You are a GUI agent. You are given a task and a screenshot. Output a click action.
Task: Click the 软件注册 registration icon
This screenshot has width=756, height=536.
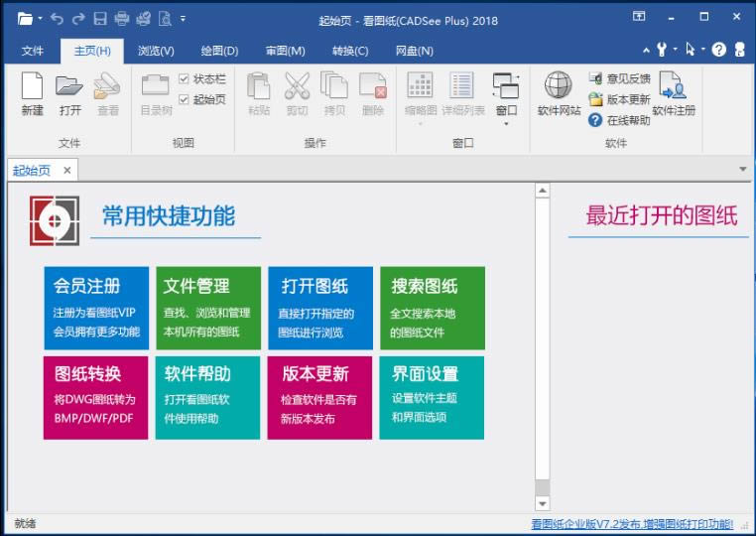click(x=673, y=85)
